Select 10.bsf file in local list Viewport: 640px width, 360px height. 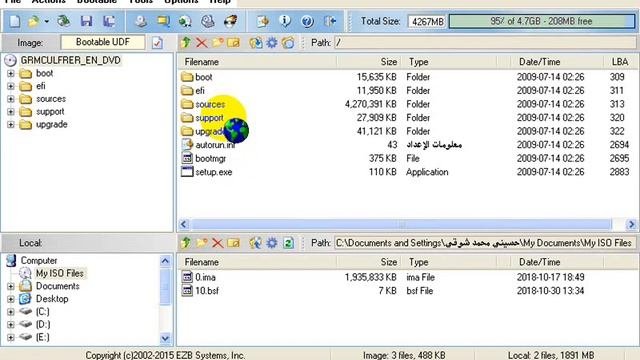(x=207, y=291)
